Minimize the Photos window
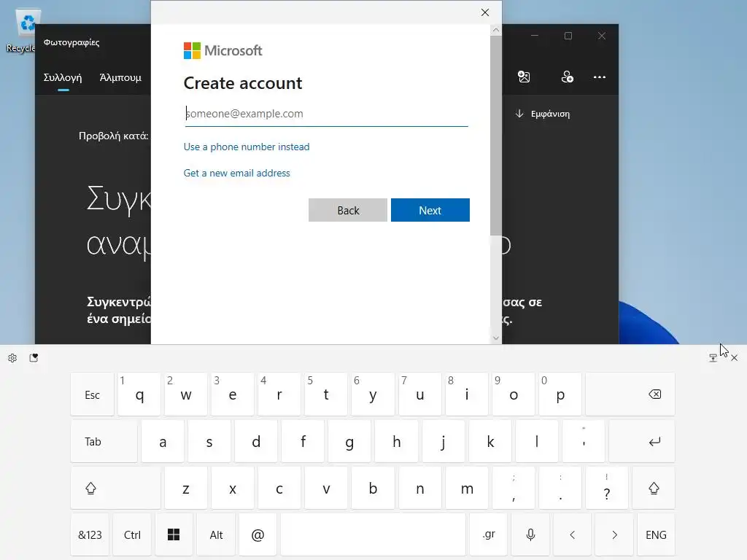The image size is (747, 560). 535,36
